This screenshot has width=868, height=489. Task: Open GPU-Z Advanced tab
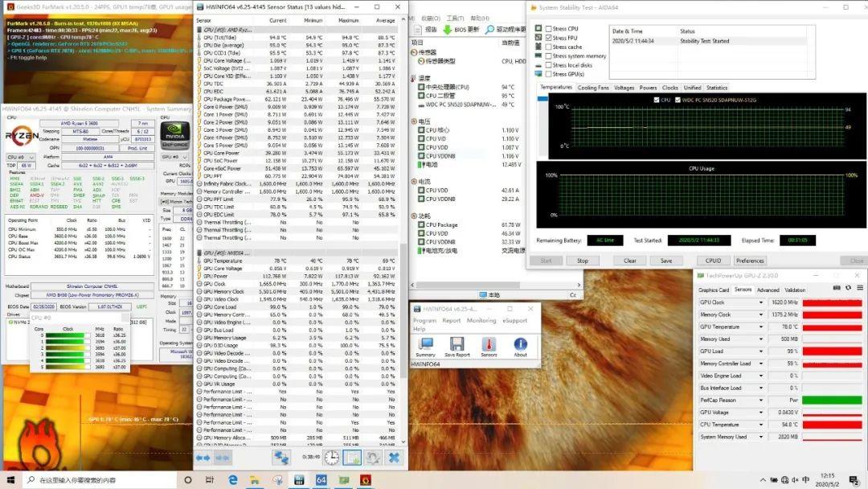pyautogui.click(x=768, y=290)
